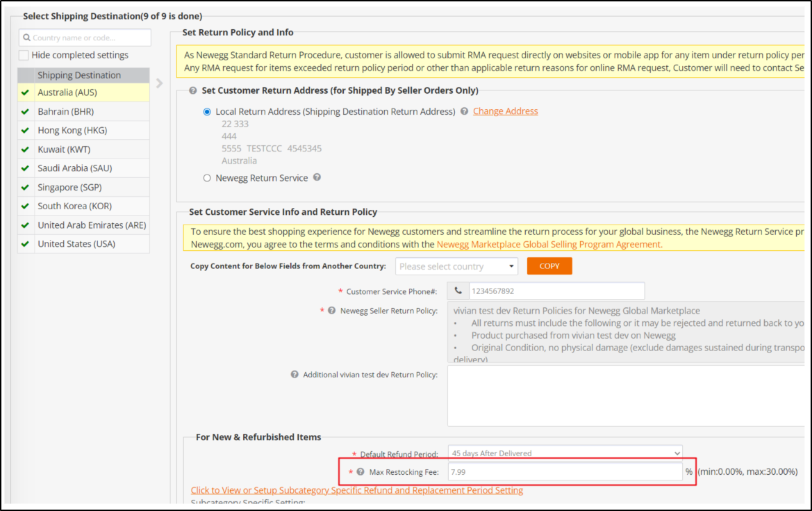
Task: Open the Please select country dropdown
Action: [x=456, y=266]
